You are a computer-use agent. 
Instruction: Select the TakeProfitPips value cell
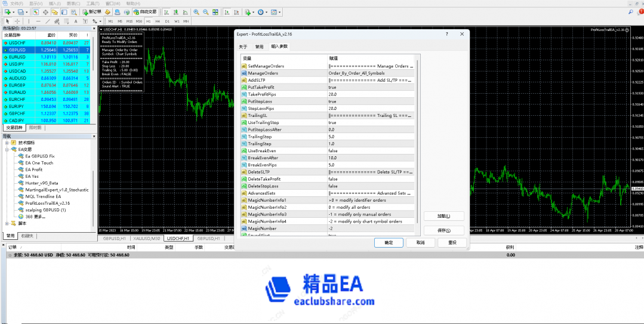coord(371,94)
